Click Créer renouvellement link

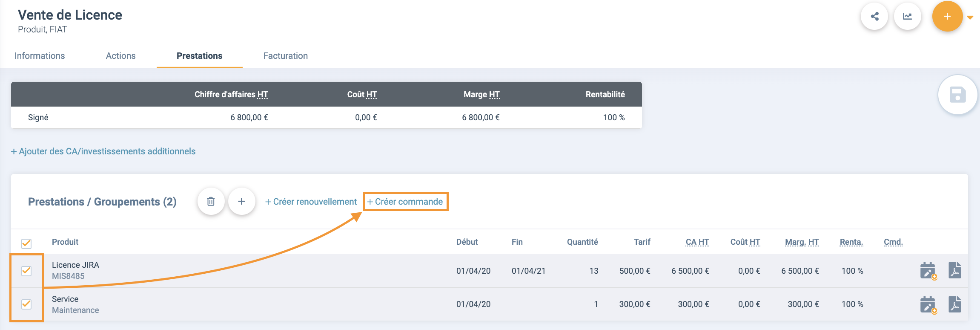click(x=311, y=202)
